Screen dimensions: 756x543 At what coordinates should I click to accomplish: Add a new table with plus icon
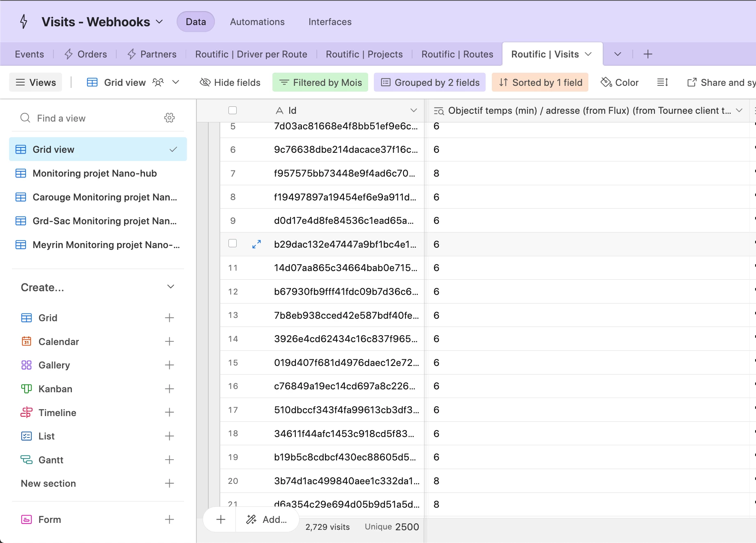(x=648, y=54)
